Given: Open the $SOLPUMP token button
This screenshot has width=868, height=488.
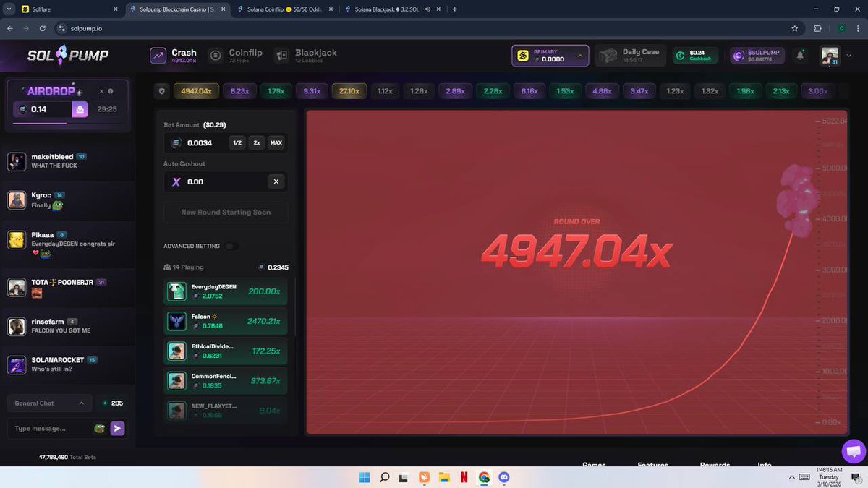Looking at the screenshot, I should tap(757, 56).
